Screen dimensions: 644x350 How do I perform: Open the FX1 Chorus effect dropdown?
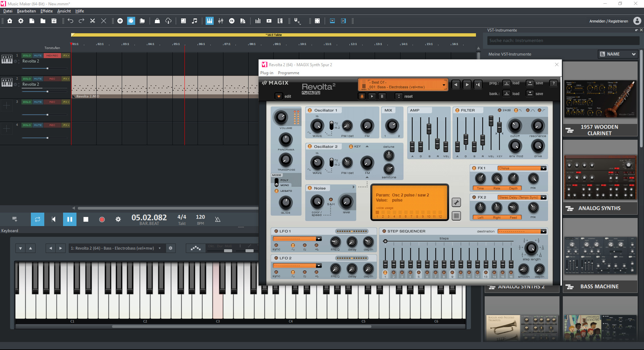click(544, 168)
